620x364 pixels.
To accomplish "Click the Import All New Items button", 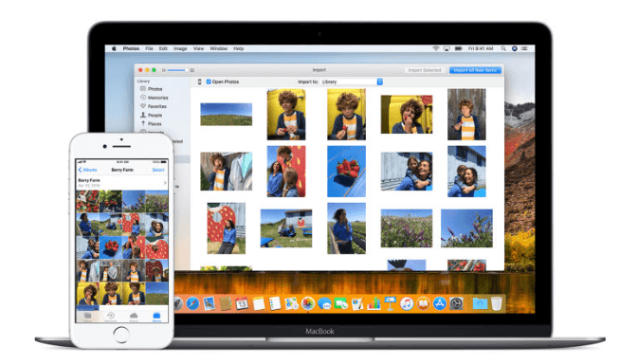I will click(x=475, y=70).
